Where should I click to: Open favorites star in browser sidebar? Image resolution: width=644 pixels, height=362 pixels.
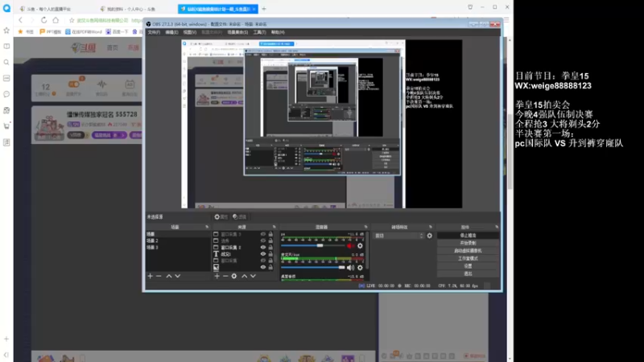(x=6, y=31)
